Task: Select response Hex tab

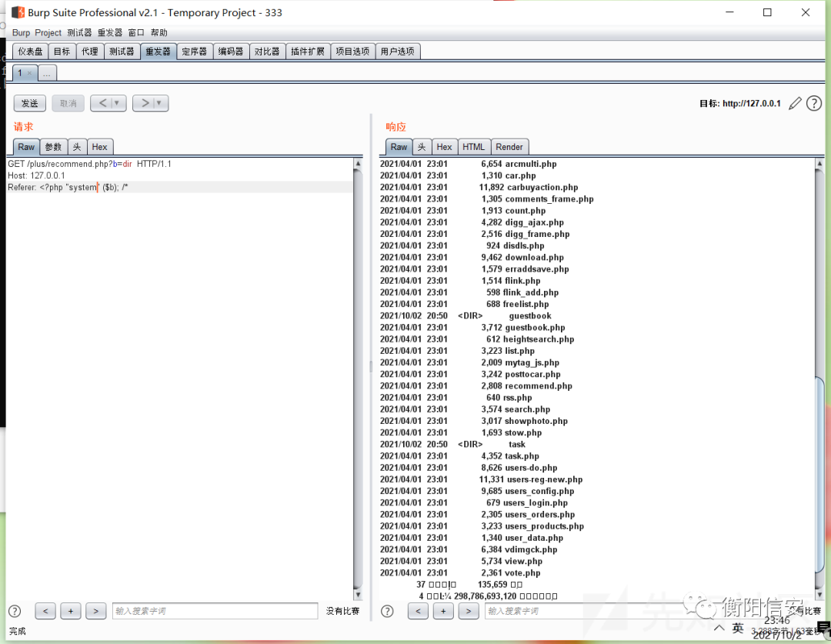Action: pyautogui.click(x=445, y=147)
